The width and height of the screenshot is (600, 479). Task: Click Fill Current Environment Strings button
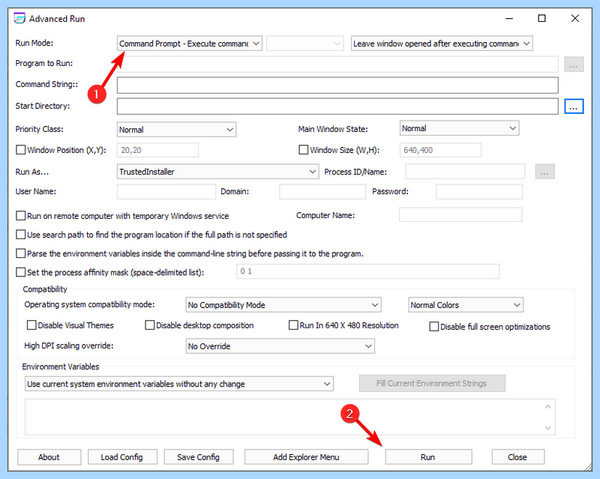432,383
